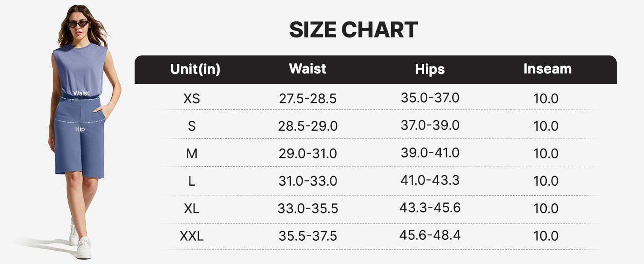Click waist value 29.0-31.0
The image size is (644, 264).
(307, 154)
